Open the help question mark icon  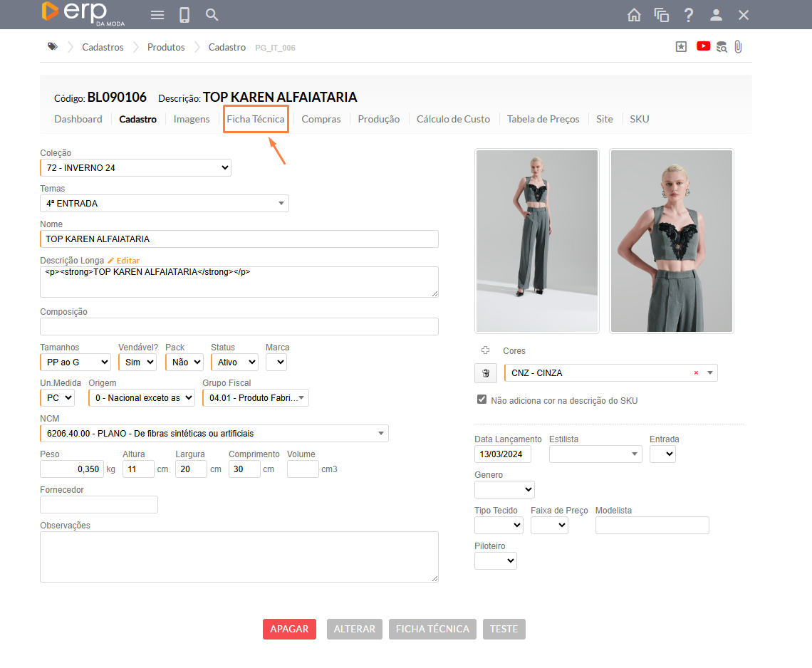click(x=689, y=15)
